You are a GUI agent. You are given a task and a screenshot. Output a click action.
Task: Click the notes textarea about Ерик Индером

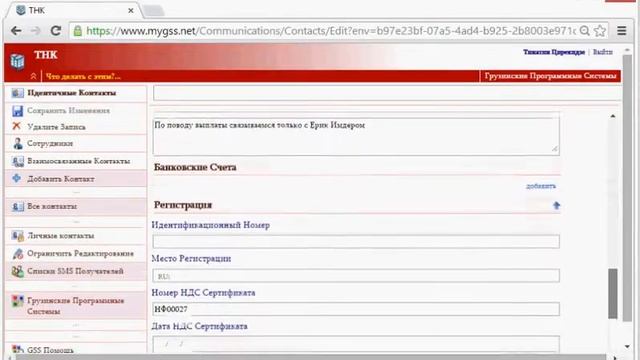pos(356,136)
